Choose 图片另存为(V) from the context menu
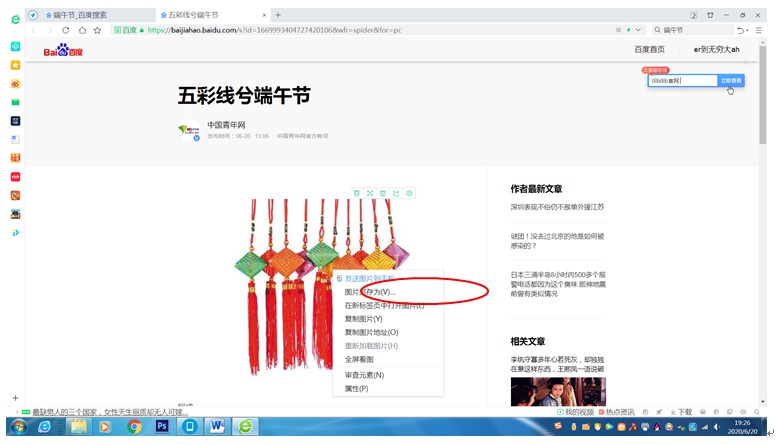This screenshot has height=445, width=777. pyautogui.click(x=370, y=292)
